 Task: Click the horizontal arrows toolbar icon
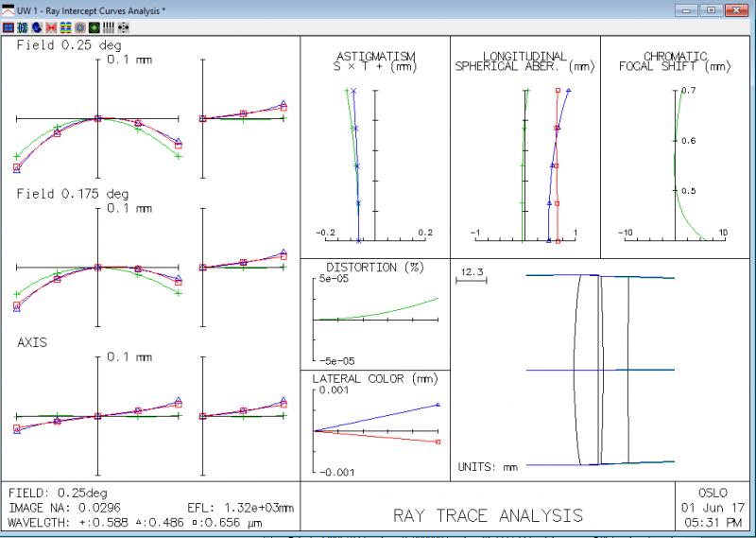pos(123,27)
